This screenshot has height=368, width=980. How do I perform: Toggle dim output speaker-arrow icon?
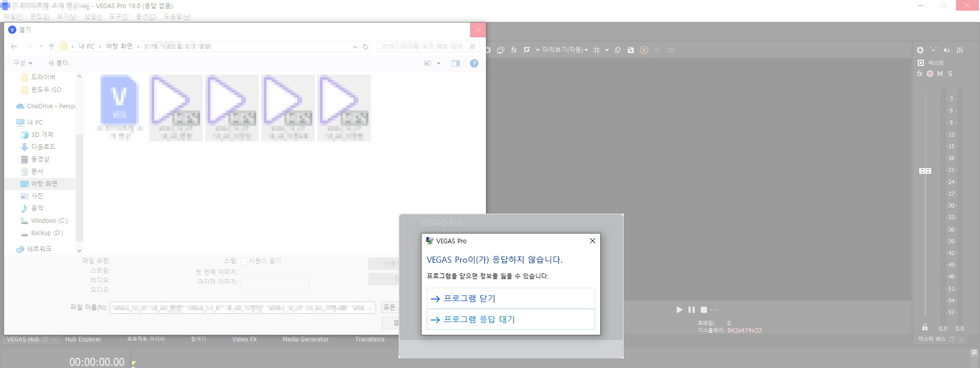point(947,50)
